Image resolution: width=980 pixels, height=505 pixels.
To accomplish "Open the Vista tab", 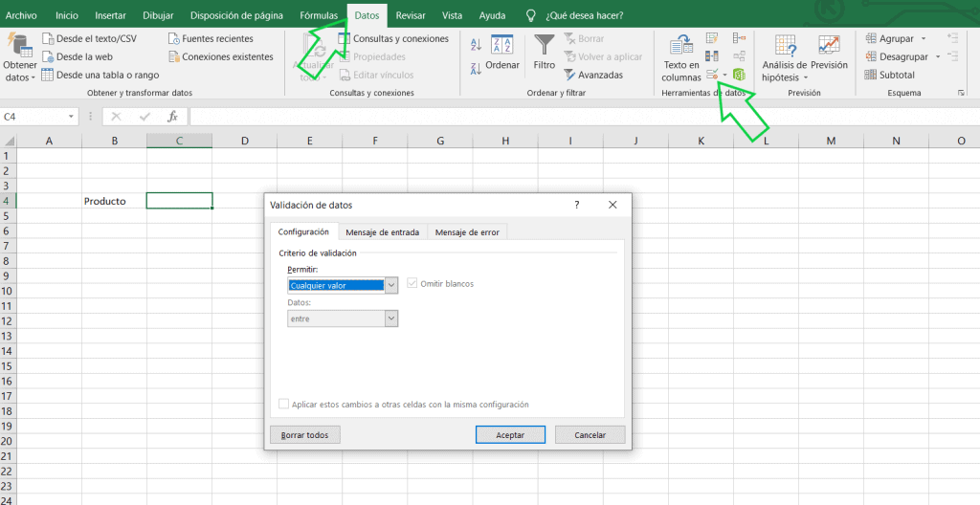I will point(452,15).
